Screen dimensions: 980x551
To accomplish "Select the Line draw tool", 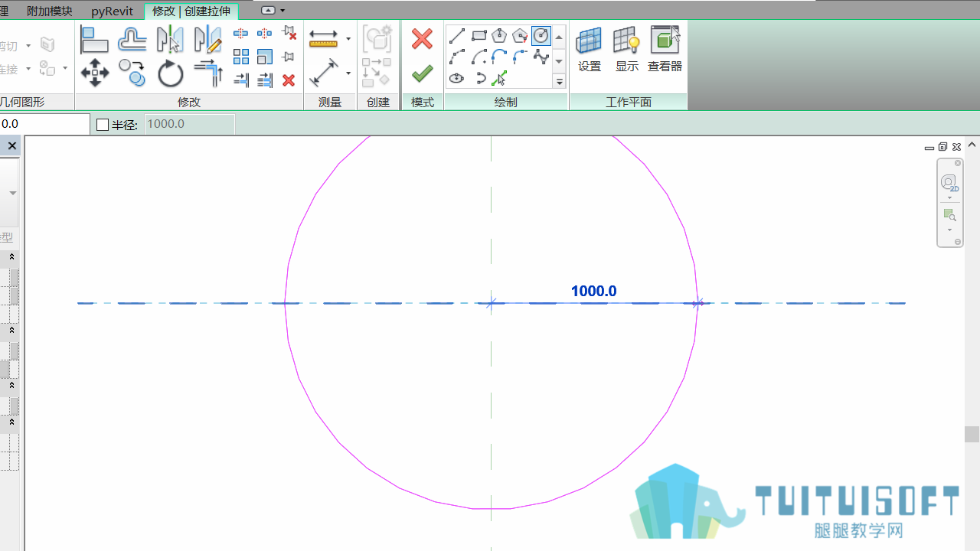I will [x=457, y=36].
